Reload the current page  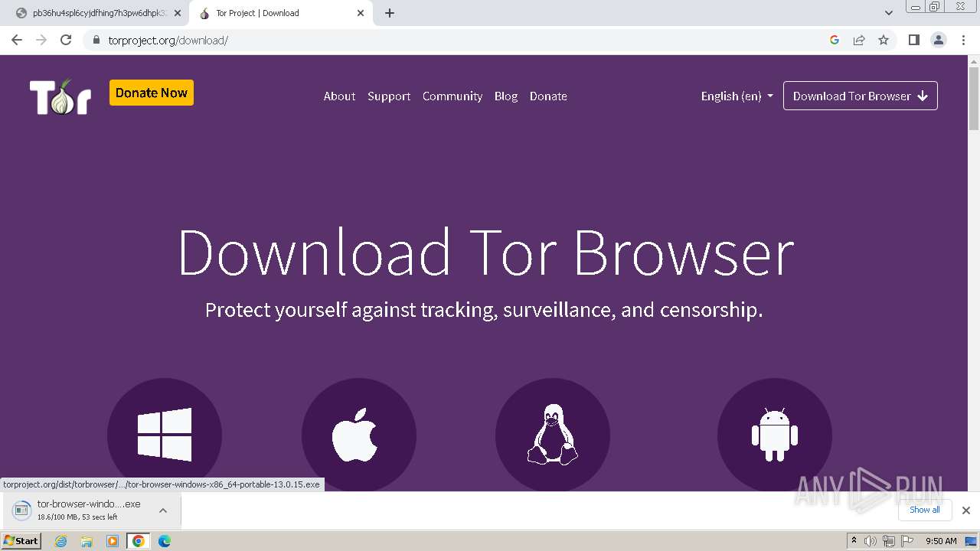click(66, 40)
